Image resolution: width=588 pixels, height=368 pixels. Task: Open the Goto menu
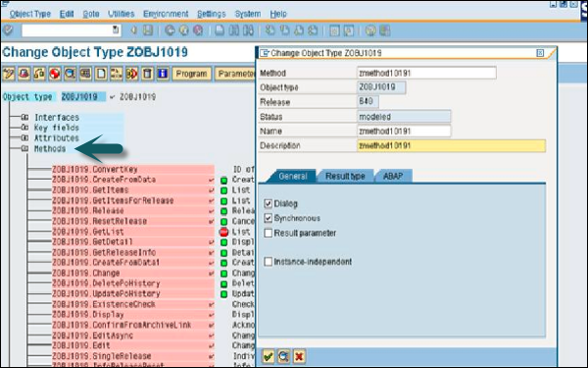91,14
